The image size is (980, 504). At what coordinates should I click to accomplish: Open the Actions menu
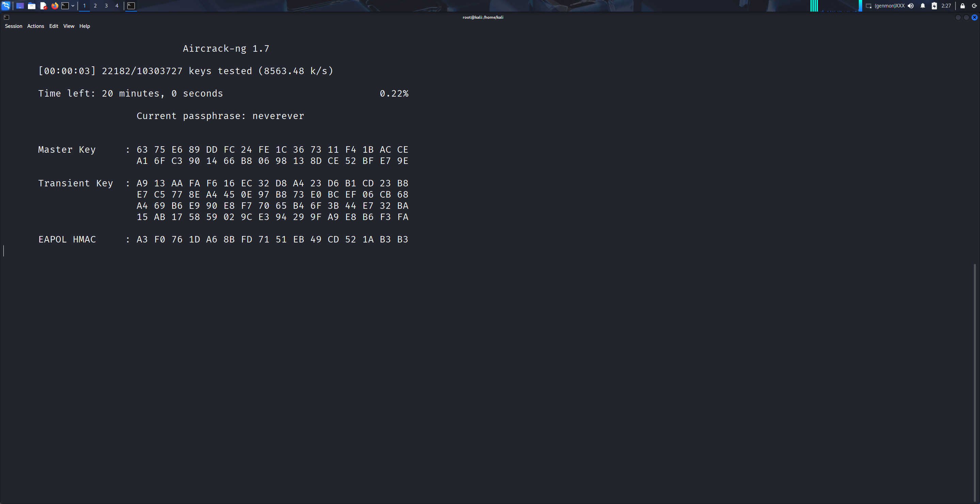[x=35, y=26]
